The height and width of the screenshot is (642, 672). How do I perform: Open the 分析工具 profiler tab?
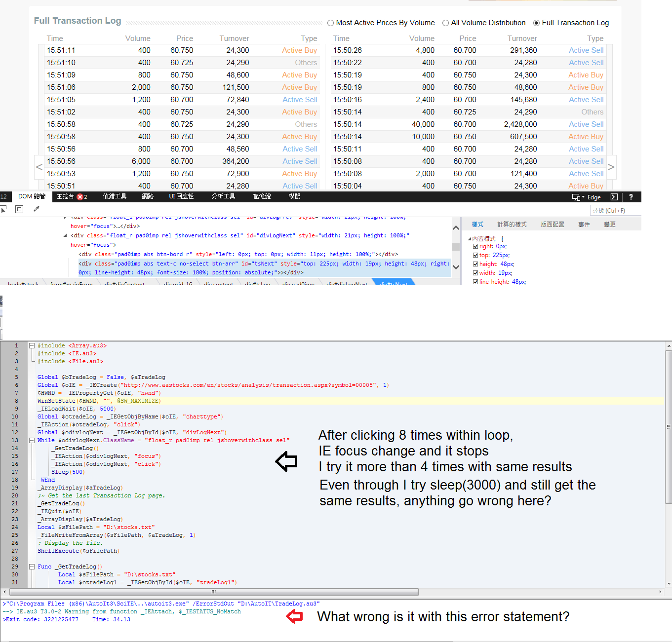(x=223, y=196)
